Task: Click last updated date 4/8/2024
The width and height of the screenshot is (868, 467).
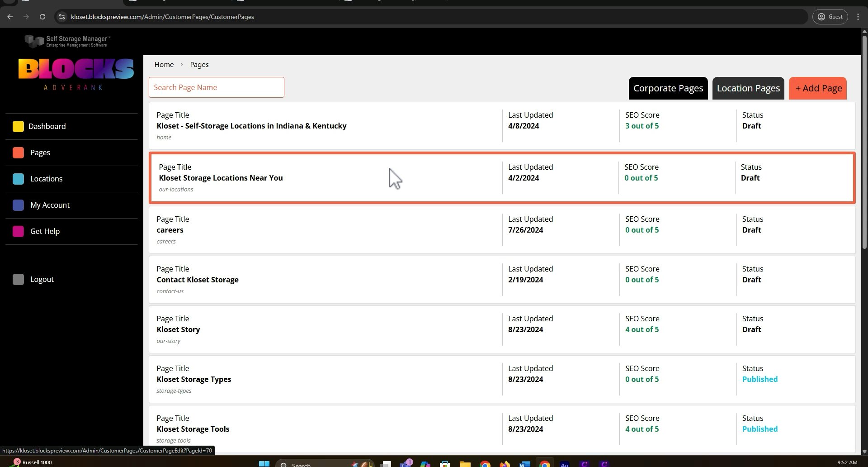Action: point(524,126)
